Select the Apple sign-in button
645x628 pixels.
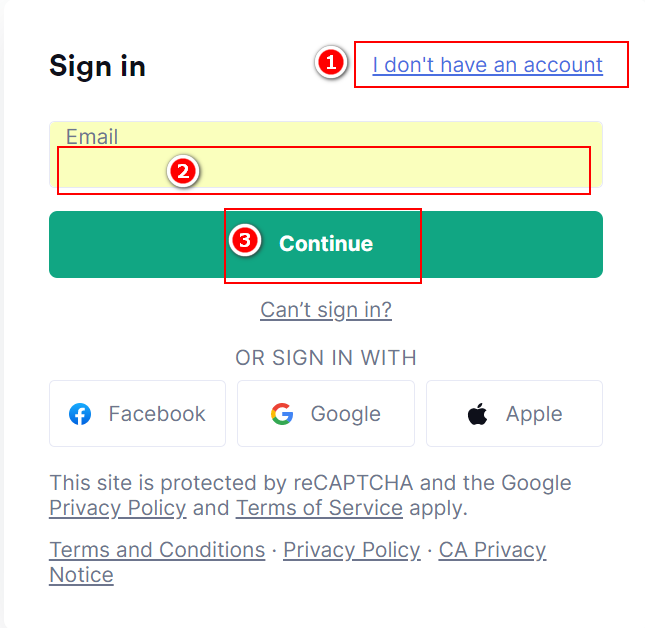pos(514,414)
